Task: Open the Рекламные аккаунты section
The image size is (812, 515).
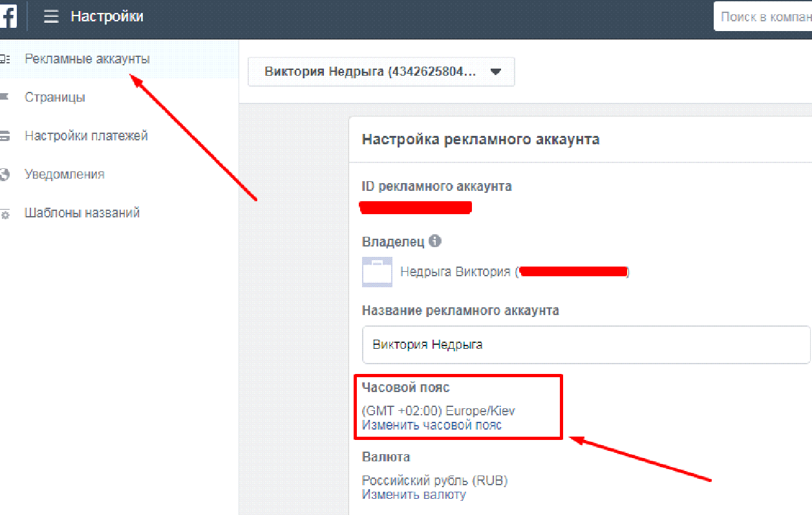Action: 87,59
